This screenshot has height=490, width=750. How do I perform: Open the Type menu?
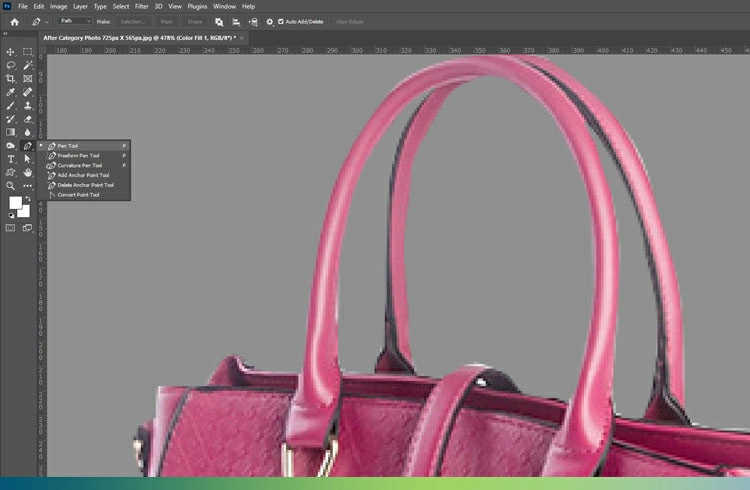(100, 7)
